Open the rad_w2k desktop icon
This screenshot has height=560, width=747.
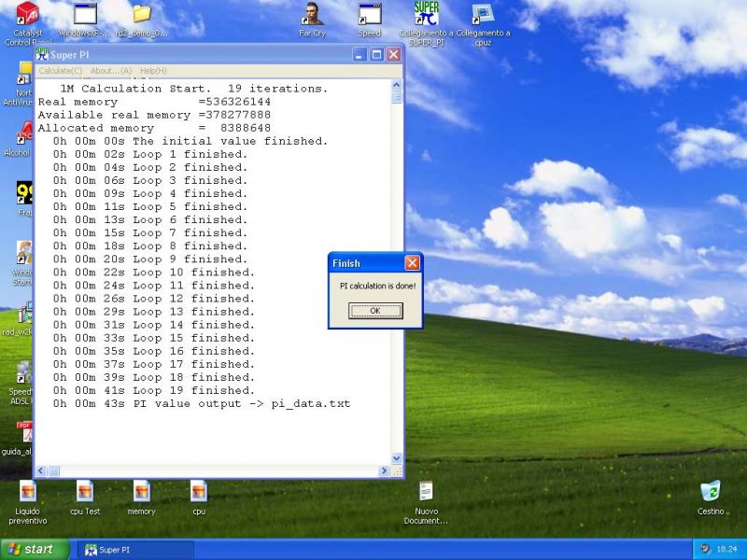tap(25, 313)
